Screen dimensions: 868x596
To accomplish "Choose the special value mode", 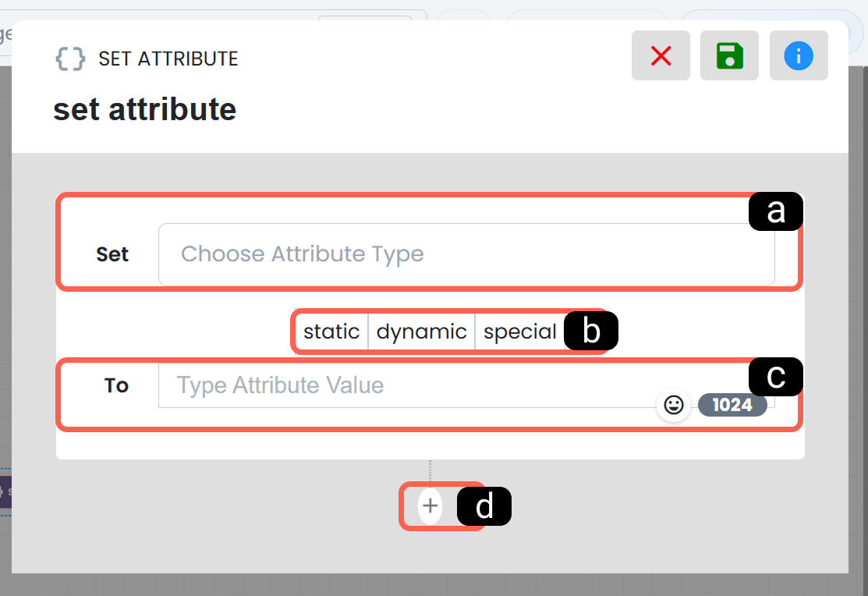I will pos(519,332).
